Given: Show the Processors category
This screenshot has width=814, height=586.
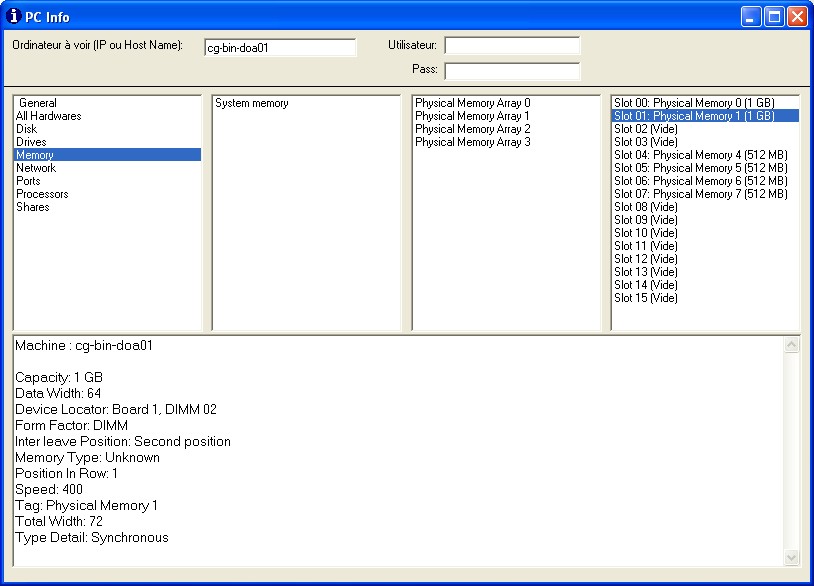Looking at the screenshot, I should (x=42, y=194).
